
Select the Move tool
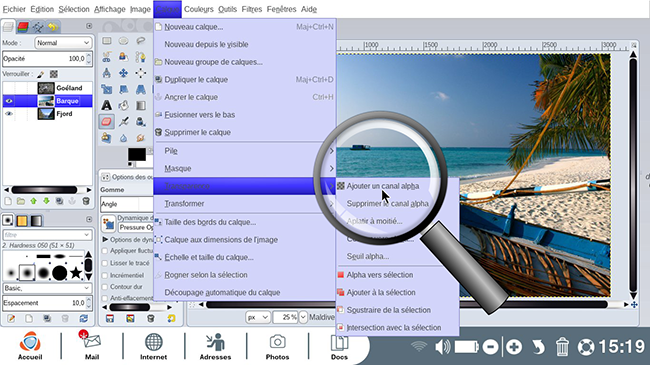(x=124, y=73)
